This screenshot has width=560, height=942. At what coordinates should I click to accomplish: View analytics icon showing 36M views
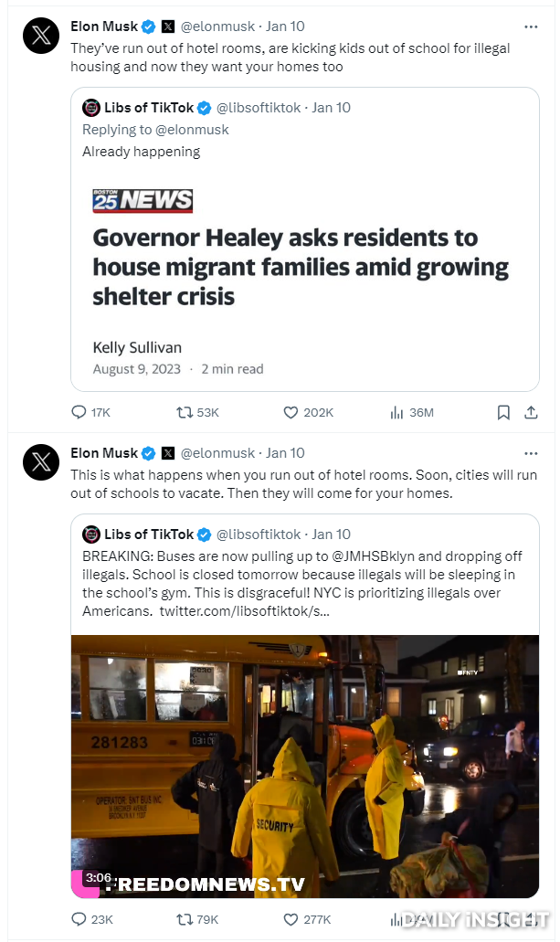click(x=396, y=412)
